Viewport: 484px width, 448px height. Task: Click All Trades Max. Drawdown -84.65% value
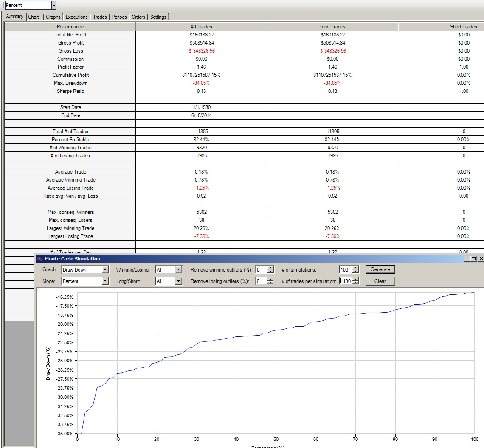(x=201, y=83)
